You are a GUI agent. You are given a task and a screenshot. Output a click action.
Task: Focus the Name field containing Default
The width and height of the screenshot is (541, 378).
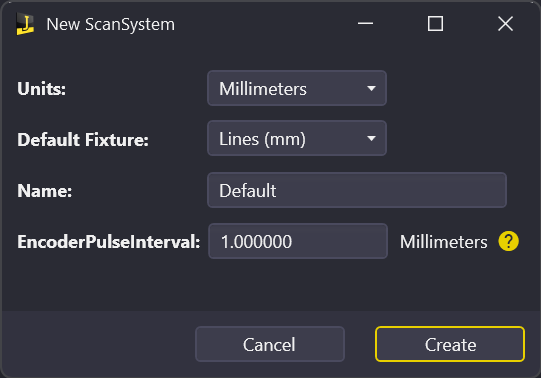(x=357, y=190)
